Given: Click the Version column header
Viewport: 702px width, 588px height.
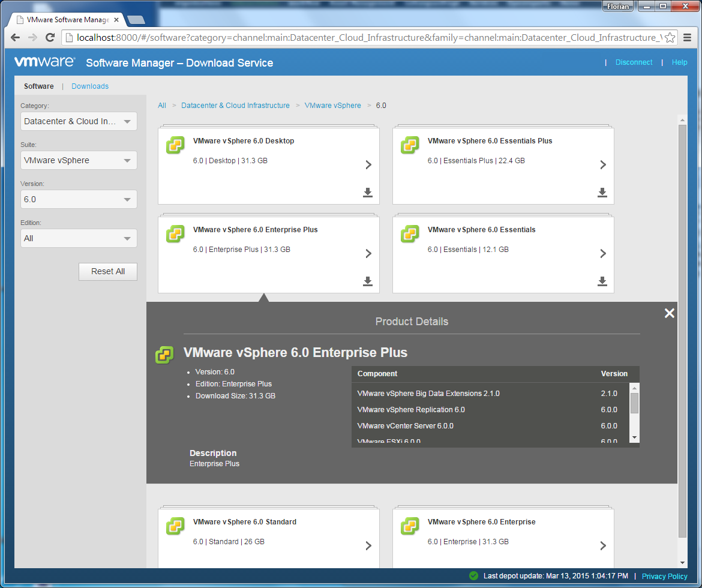Looking at the screenshot, I should (x=614, y=373).
